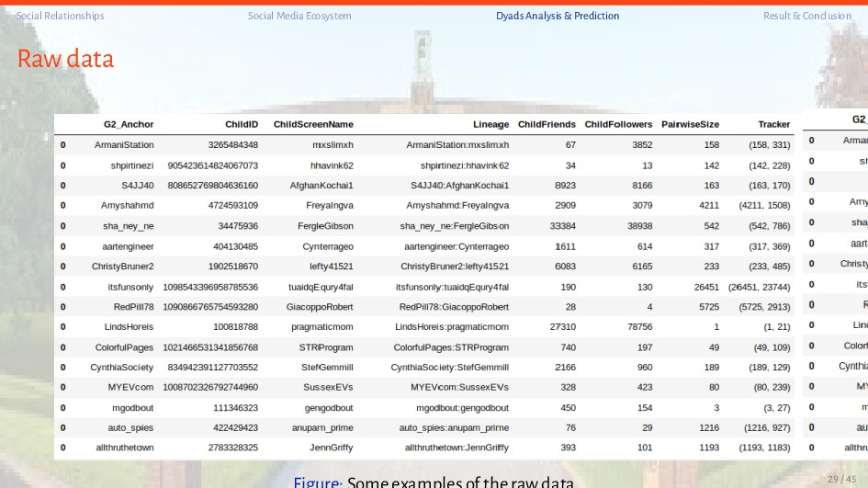The width and height of the screenshot is (868, 488).
Task: Select the MYEVcom anchor cell
Action: tap(130, 387)
